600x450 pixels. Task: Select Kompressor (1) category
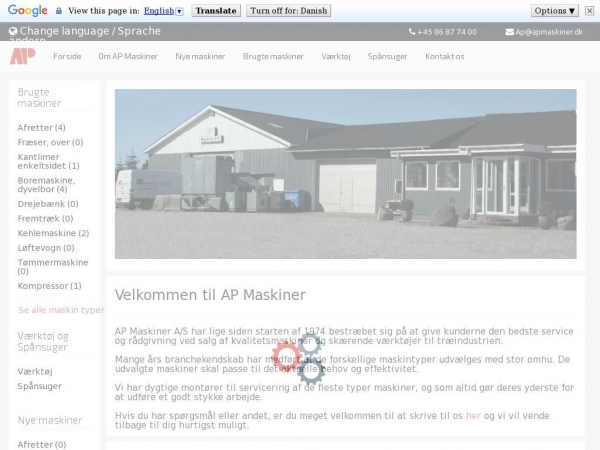49,286
